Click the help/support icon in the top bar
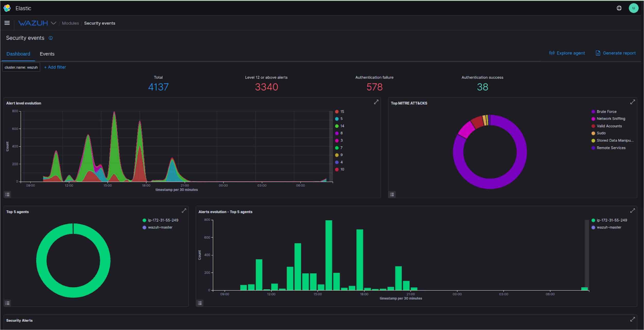644x330 pixels. point(619,8)
